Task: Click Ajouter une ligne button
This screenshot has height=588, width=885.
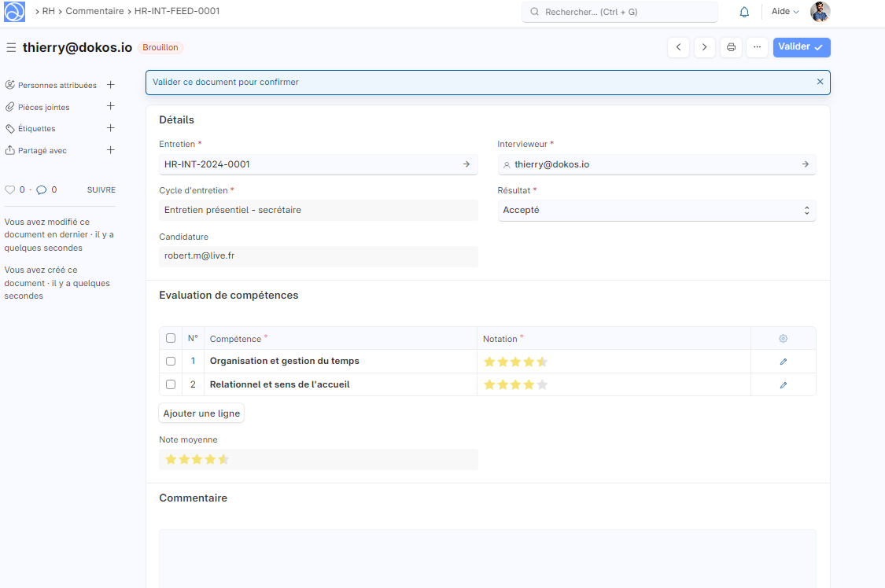Action: pyautogui.click(x=201, y=413)
